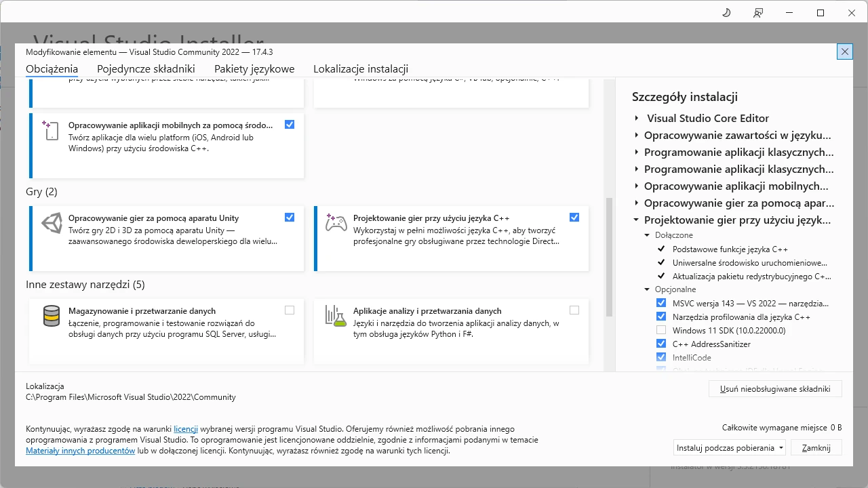Expand first Programowanie aplikacji klasycznych entry
The height and width of the screenshot is (488, 868).
636,152
